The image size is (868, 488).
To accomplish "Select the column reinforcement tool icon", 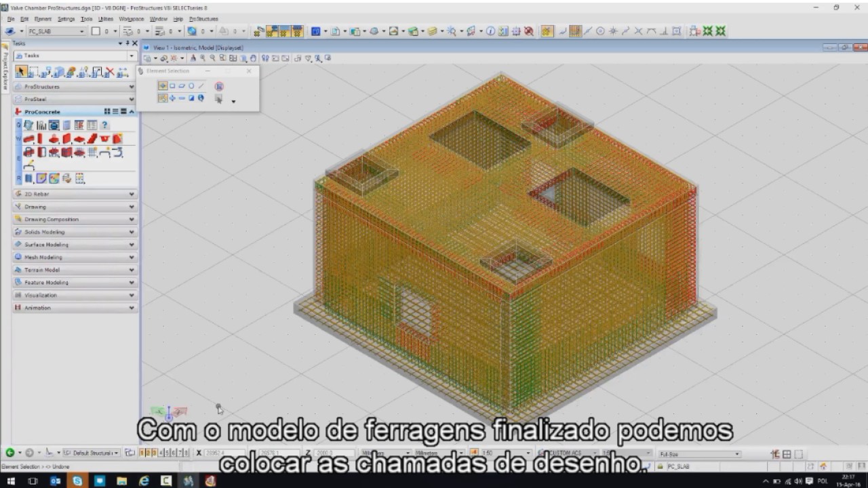I will (41, 152).
